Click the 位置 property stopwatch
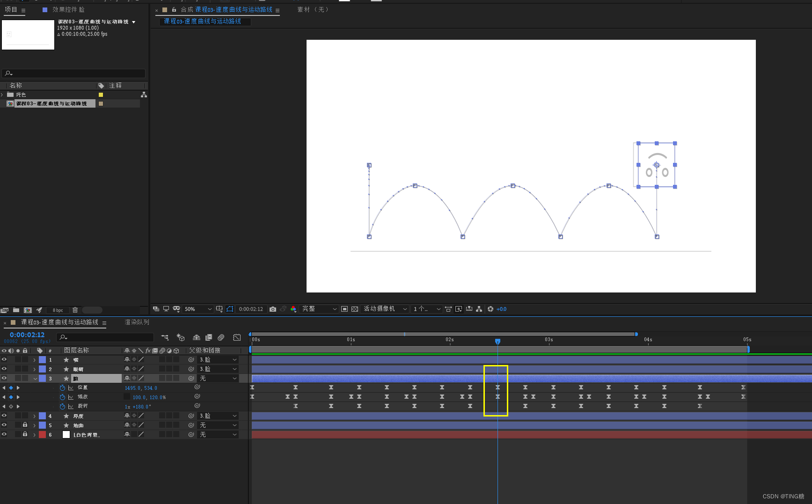812x504 pixels. pyautogui.click(x=62, y=387)
